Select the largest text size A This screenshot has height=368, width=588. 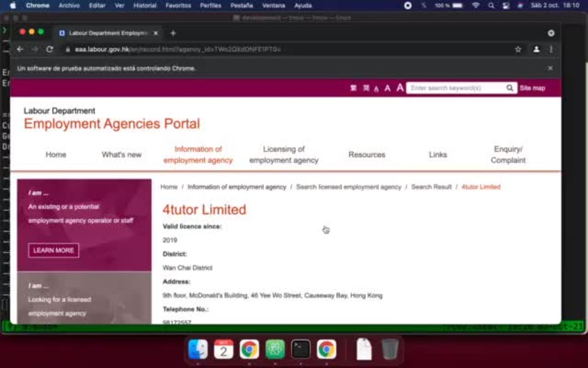click(400, 88)
